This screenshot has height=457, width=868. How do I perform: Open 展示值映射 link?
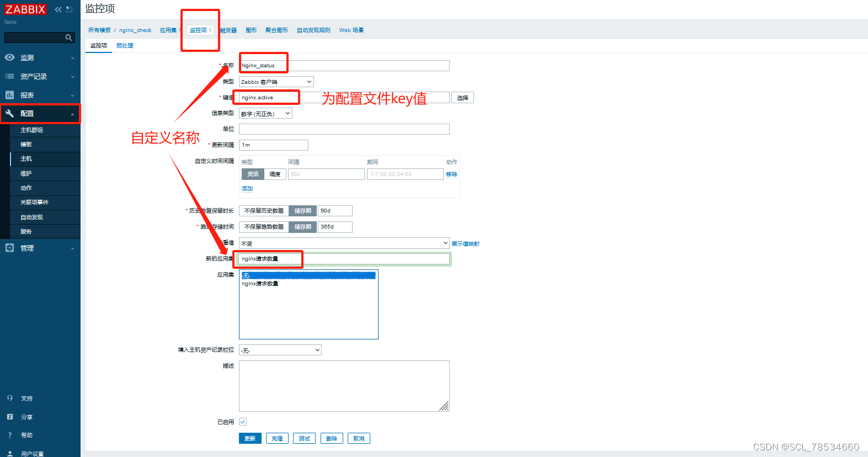tap(465, 244)
